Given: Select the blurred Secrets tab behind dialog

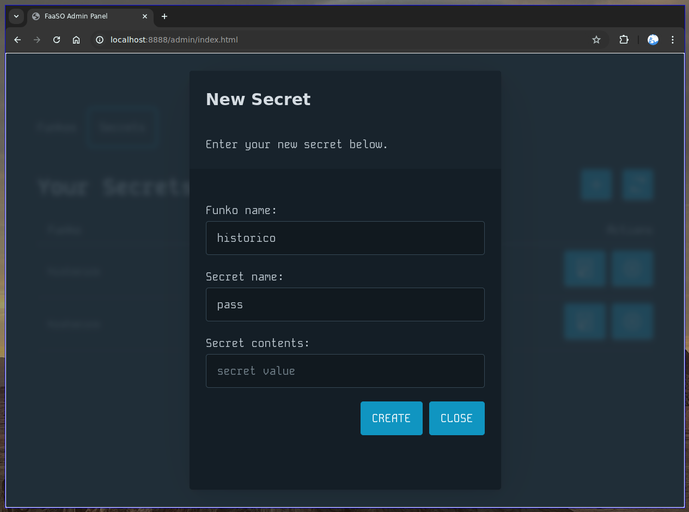Looking at the screenshot, I should pos(122,127).
